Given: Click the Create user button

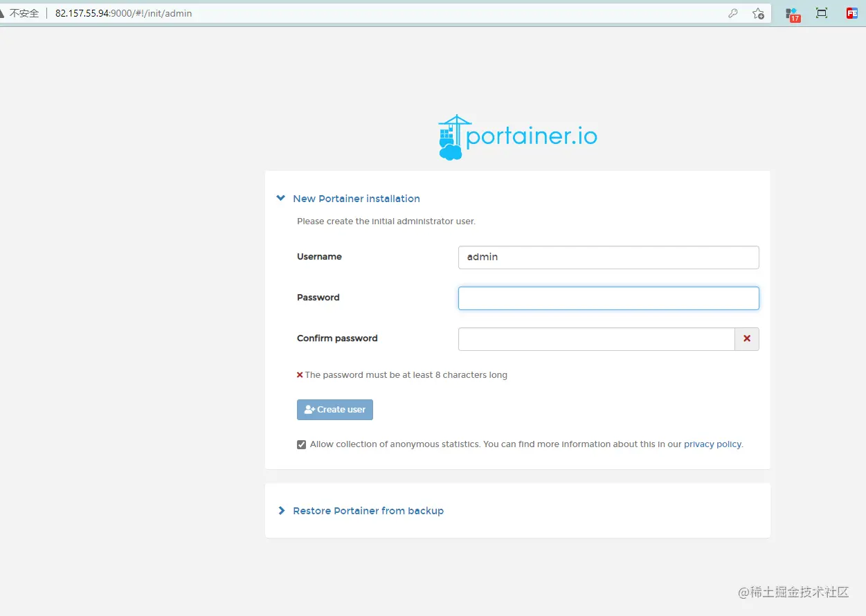Looking at the screenshot, I should [x=335, y=410].
